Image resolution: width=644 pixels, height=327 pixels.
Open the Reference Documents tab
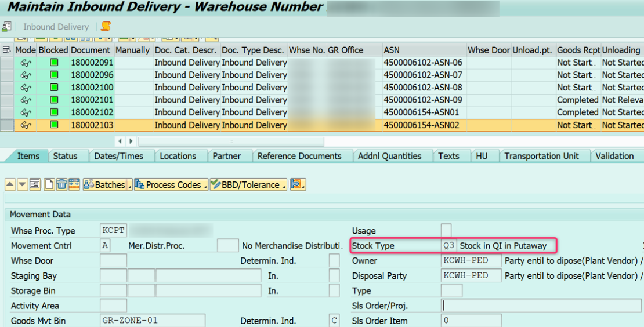[299, 156]
